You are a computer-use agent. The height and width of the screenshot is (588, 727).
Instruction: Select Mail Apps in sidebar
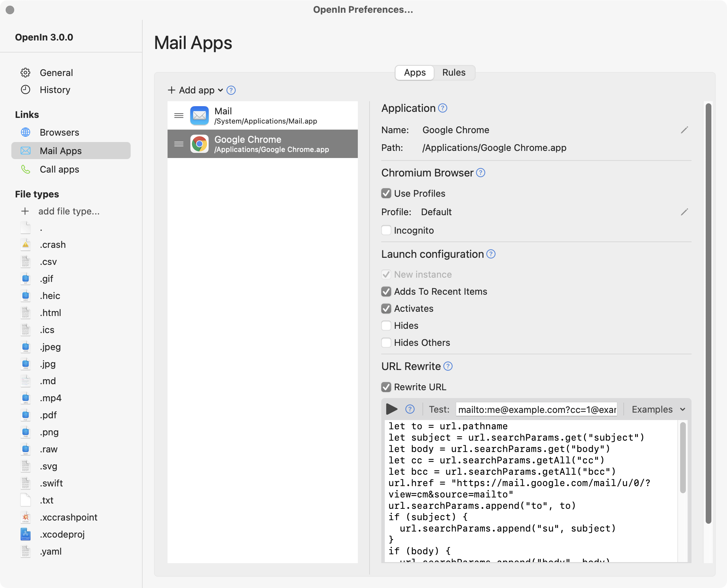tap(71, 151)
